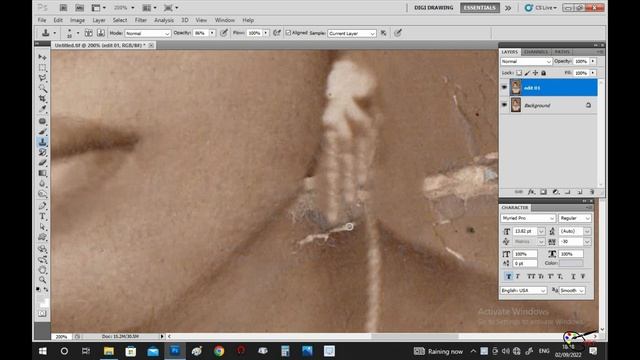
Task: Open the Sample Current Layer dropdown
Action: tap(351, 33)
